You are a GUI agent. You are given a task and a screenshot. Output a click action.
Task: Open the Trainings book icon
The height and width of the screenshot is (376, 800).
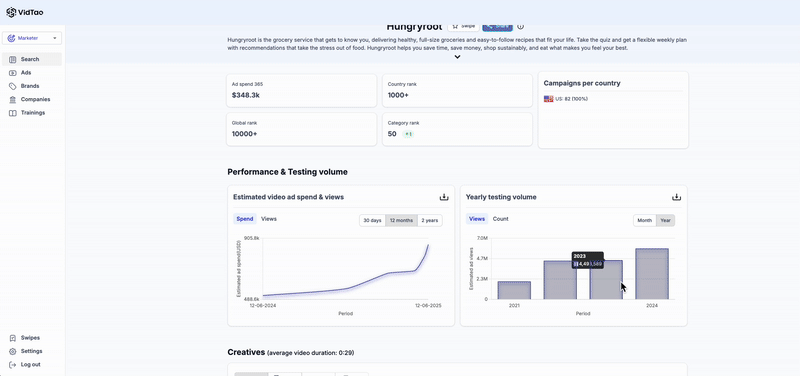(13, 113)
